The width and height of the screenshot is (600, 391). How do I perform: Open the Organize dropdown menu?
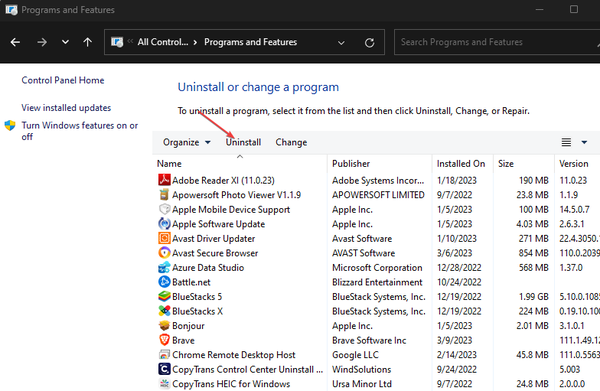point(186,142)
